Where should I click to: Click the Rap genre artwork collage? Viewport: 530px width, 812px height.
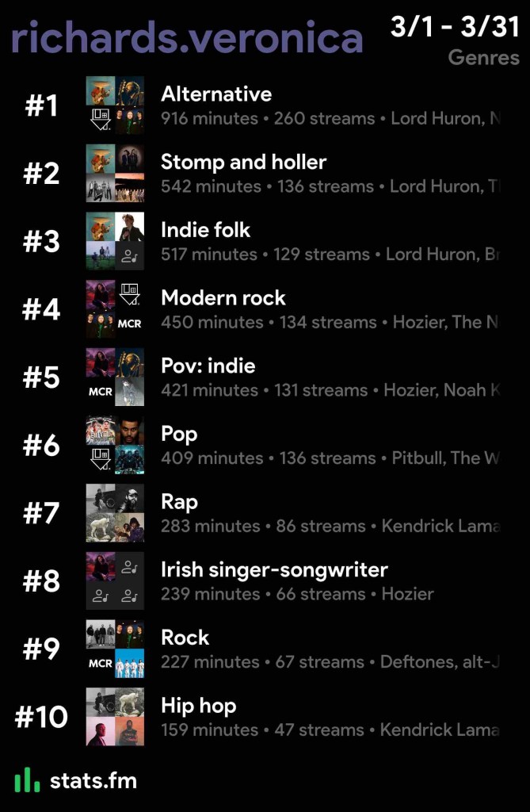pyautogui.click(x=115, y=513)
